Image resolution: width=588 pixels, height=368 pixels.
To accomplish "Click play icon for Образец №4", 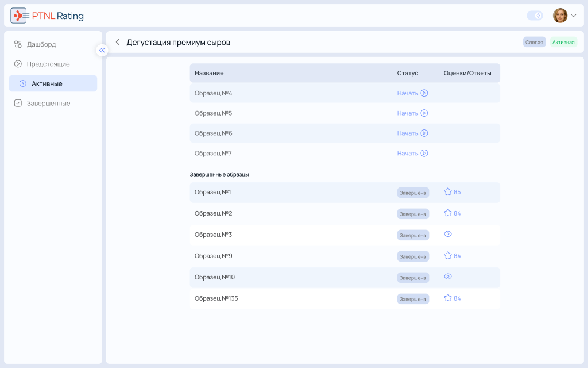I will point(424,93).
